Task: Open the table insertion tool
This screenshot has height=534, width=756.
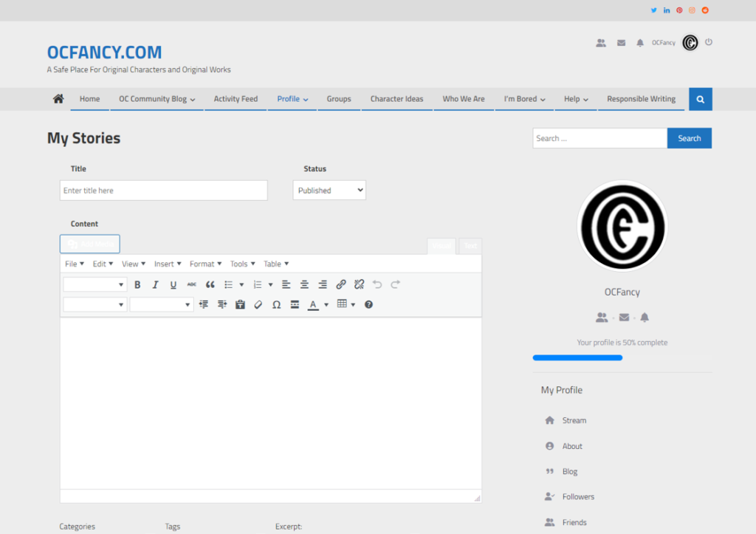Action: [x=341, y=304]
